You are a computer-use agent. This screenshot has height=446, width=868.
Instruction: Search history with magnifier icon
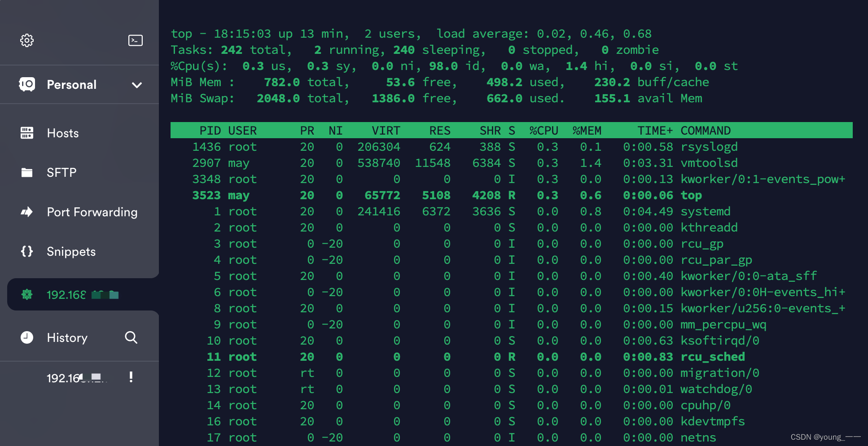(x=131, y=337)
